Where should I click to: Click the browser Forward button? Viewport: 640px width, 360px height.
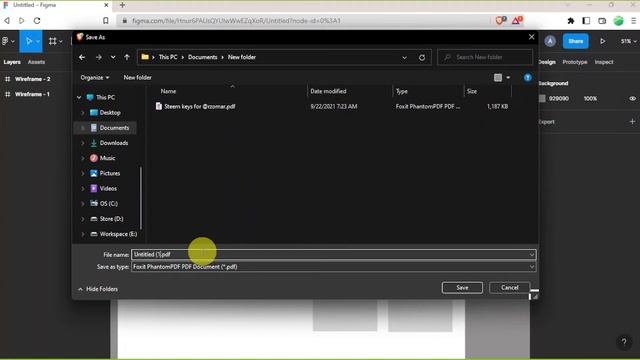pyautogui.click(x=22, y=20)
